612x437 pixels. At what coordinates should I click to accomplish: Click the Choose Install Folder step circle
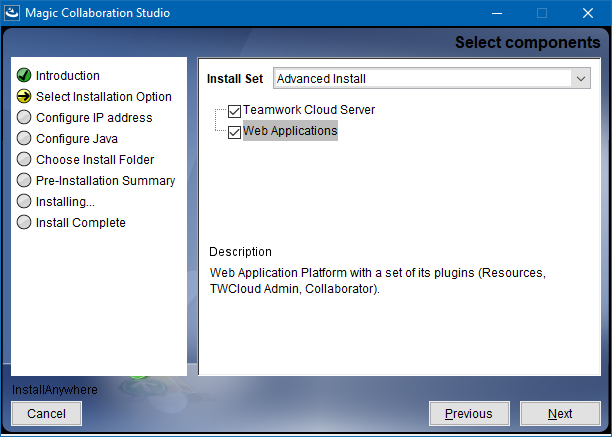(x=24, y=160)
